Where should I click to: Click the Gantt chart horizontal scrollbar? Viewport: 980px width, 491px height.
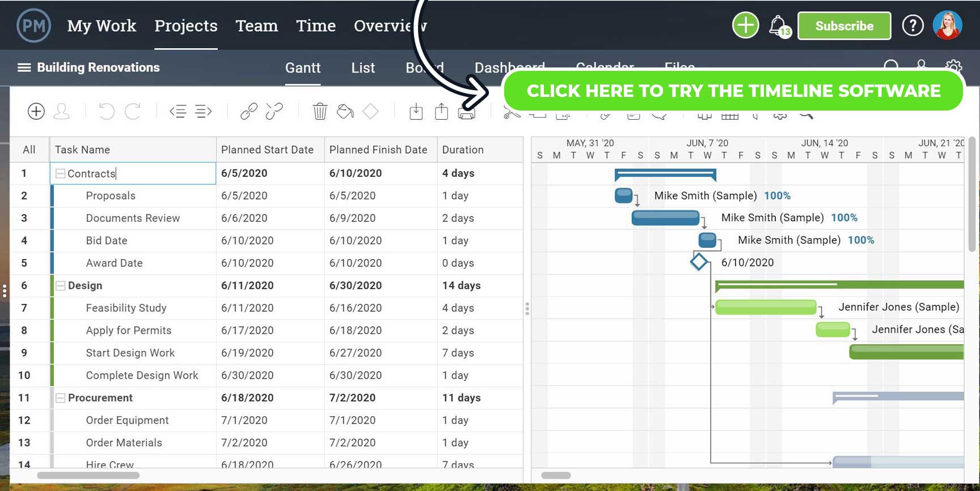(x=556, y=476)
